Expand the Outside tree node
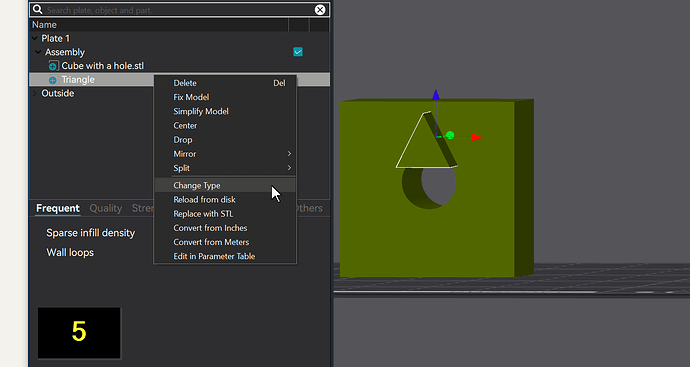The height and width of the screenshot is (367, 690). 35,93
